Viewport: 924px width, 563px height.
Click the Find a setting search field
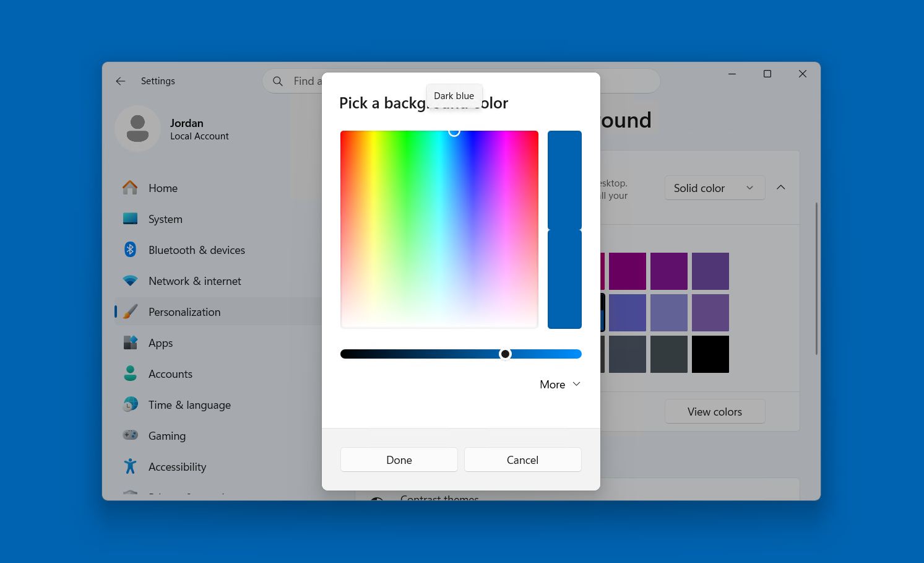461,81
